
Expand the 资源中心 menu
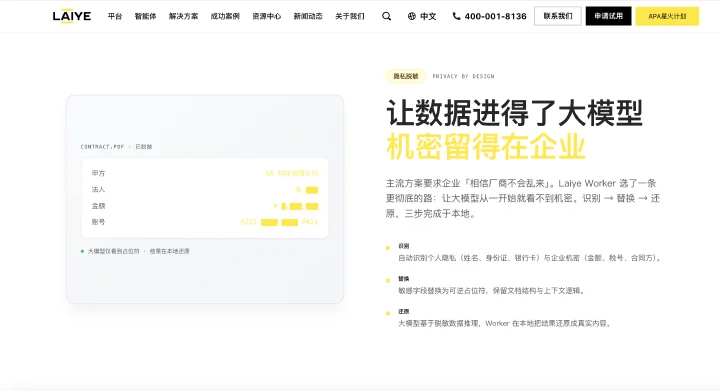pyautogui.click(x=266, y=16)
